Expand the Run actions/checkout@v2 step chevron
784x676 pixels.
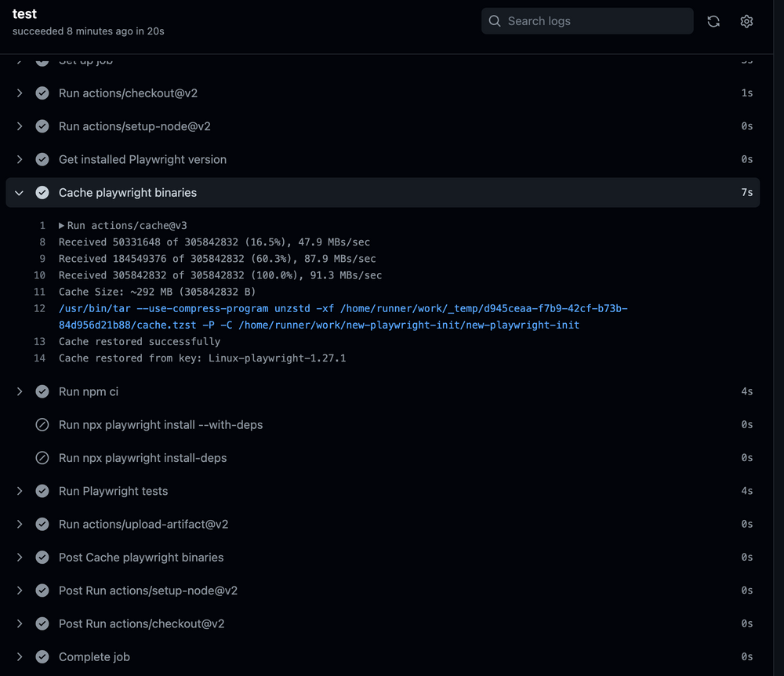pyautogui.click(x=20, y=93)
